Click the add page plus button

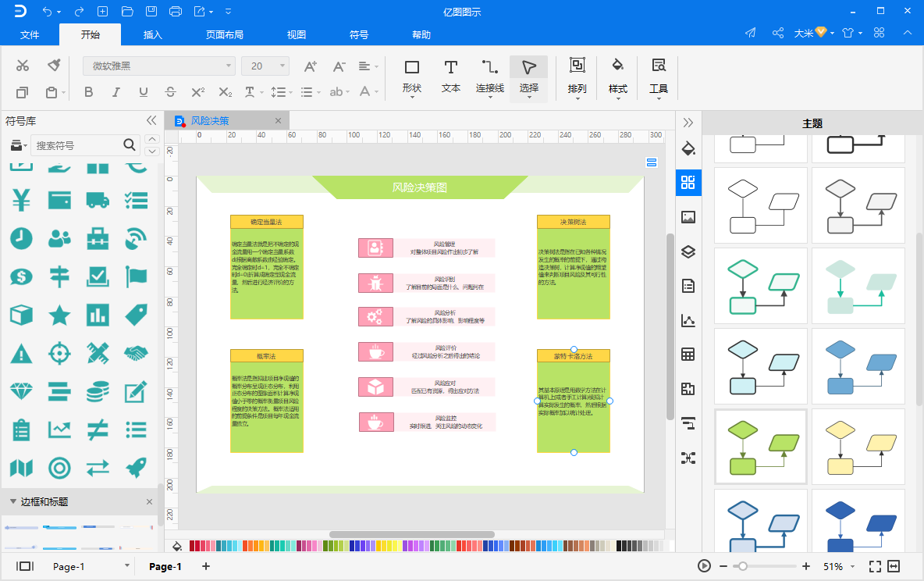pos(206,566)
